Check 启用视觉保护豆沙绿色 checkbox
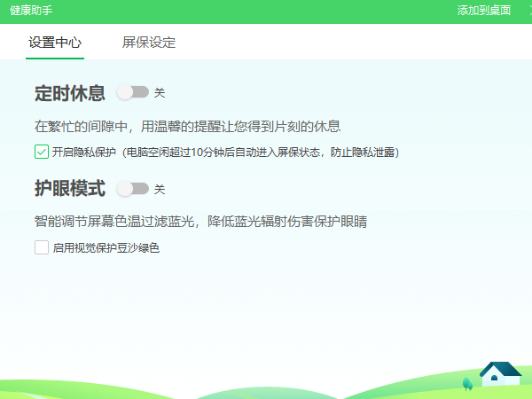Image resolution: width=532 pixels, height=399 pixels. tap(42, 247)
